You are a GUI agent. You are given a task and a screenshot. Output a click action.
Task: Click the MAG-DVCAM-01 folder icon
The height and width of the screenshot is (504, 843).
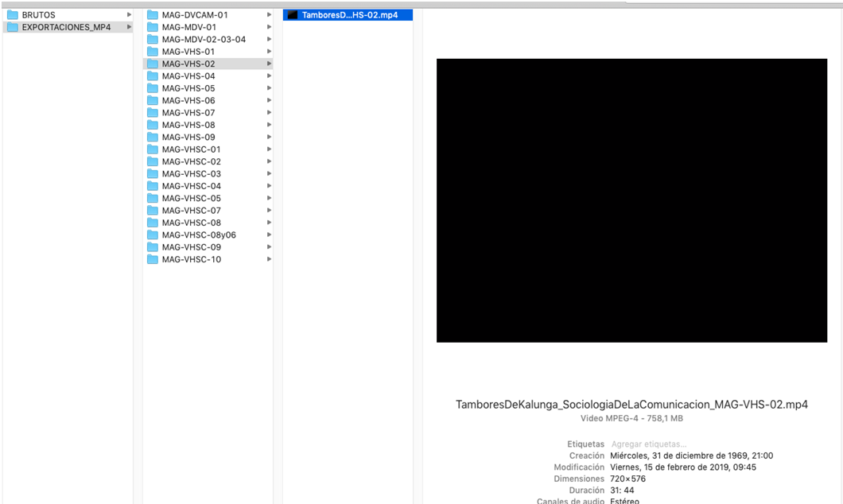(x=153, y=15)
